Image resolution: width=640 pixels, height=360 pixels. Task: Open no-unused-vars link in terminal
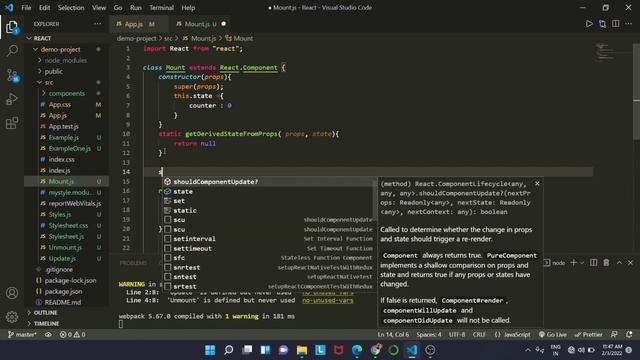point(328,300)
